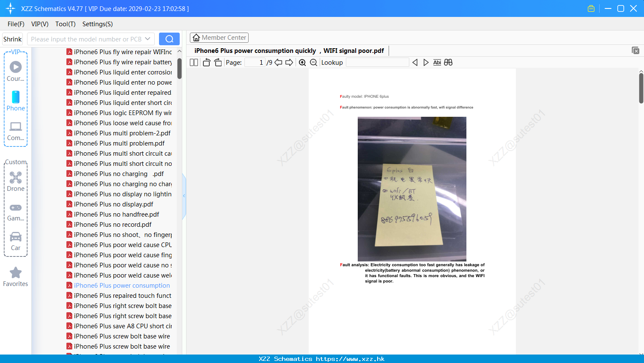Toggle the Abi text match option
Screen dimensions: 644x363
point(437,63)
